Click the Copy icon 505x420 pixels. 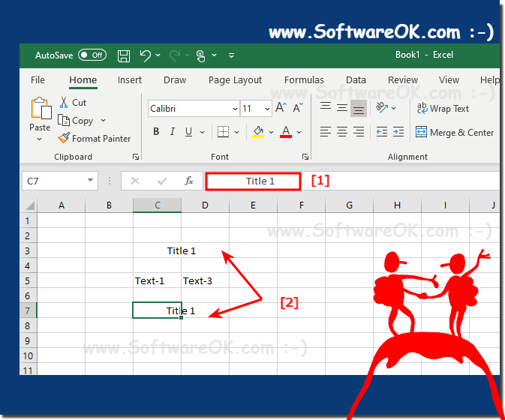click(64, 120)
